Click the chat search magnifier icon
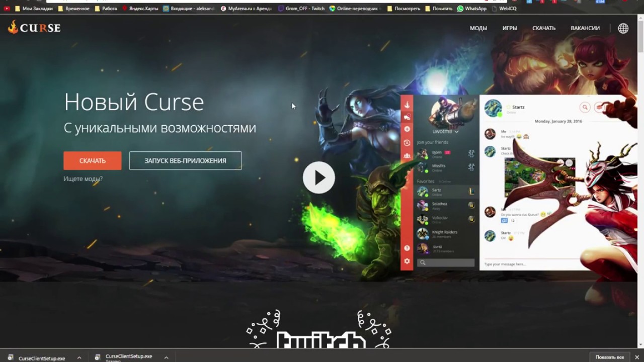644x362 pixels. coord(585,107)
